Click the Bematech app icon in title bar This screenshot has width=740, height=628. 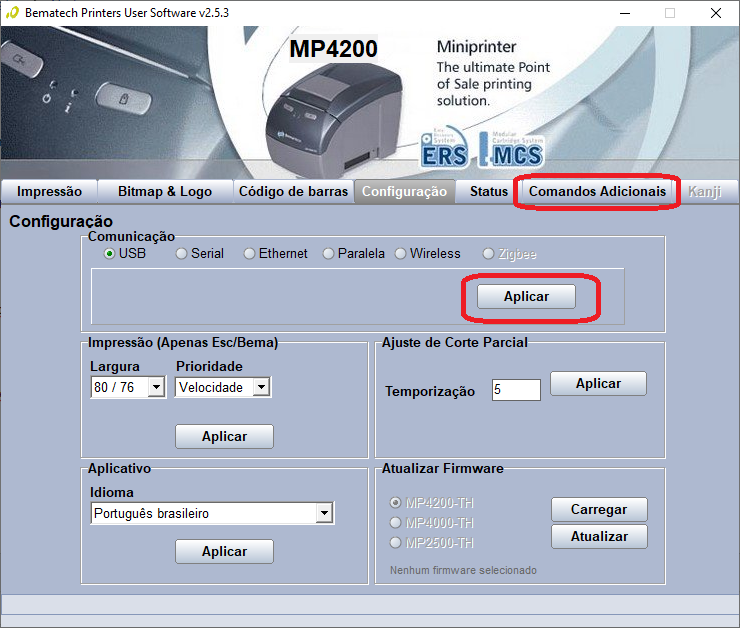(x=12, y=13)
